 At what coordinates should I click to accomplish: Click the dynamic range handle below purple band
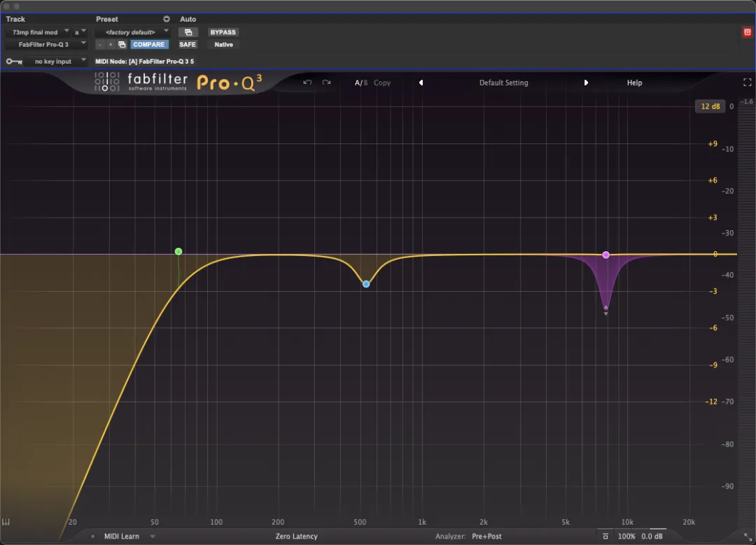coord(605,311)
